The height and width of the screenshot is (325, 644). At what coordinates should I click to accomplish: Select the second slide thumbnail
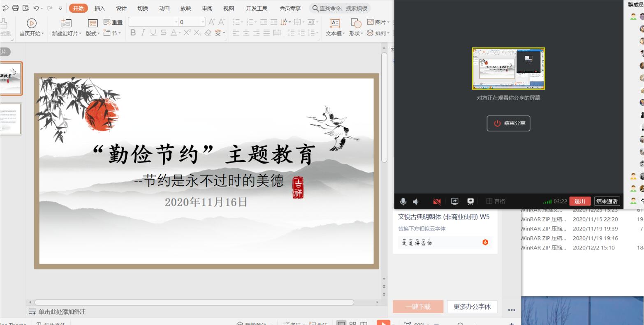click(x=10, y=119)
